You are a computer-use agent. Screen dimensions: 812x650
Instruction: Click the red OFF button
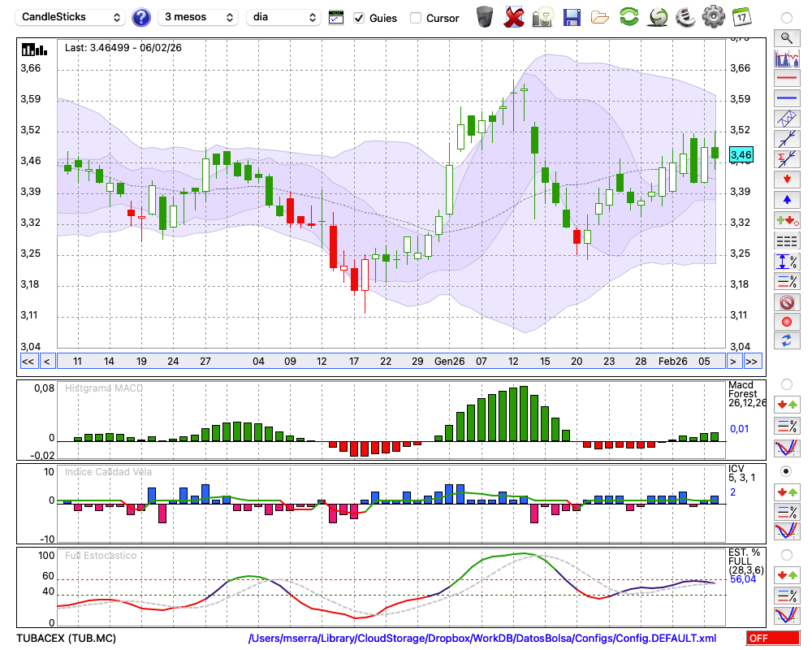(772, 639)
